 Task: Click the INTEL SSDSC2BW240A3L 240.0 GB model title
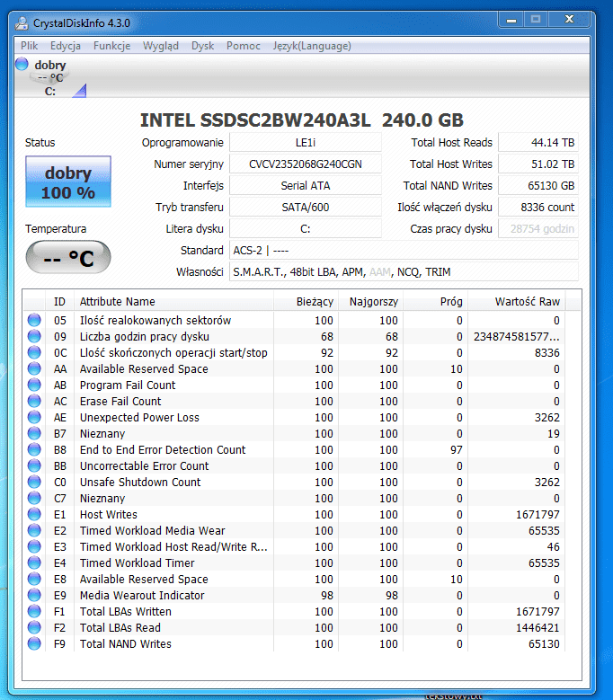pyautogui.click(x=302, y=120)
